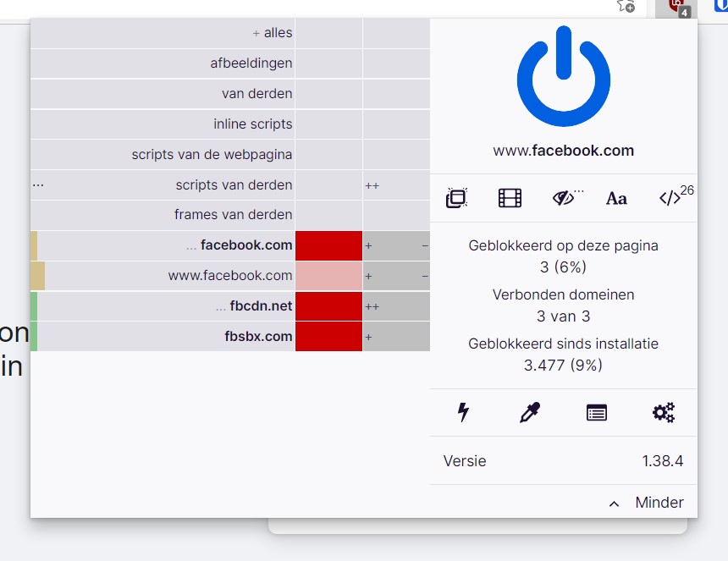The width and height of the screenshot is (728, 561).
Task: Enter element zapper mode lightning icon
Action: (463, 412)
